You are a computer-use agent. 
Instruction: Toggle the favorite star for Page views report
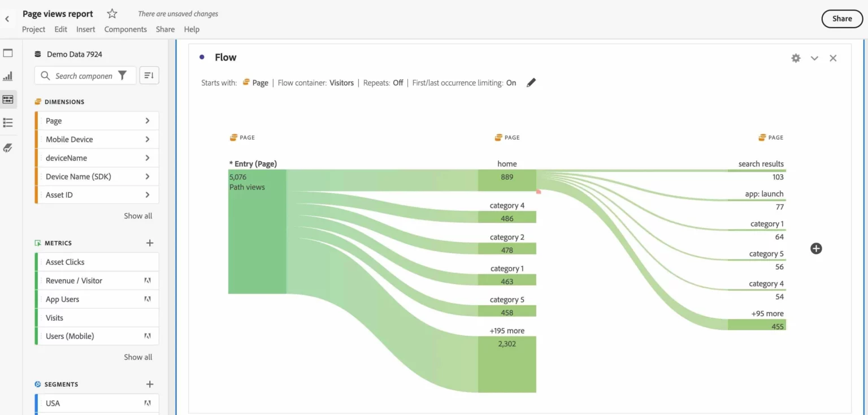(x=112, y=14)
